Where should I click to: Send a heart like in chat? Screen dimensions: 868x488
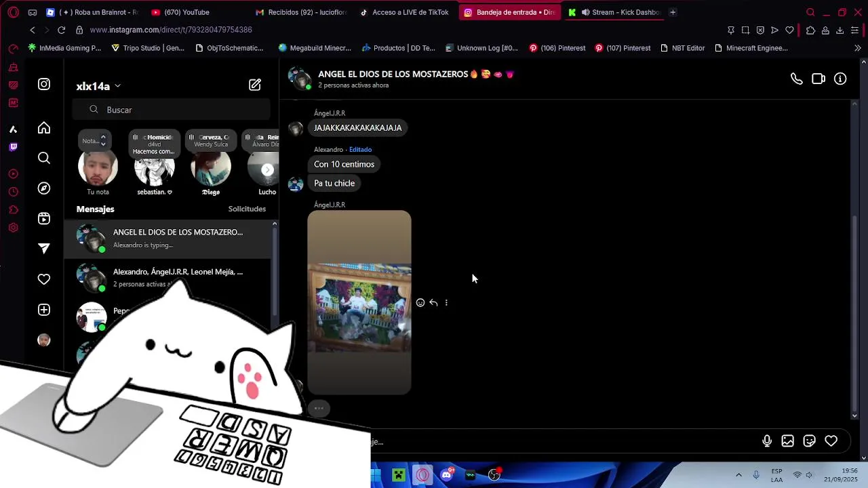click(x=831, y=441)
